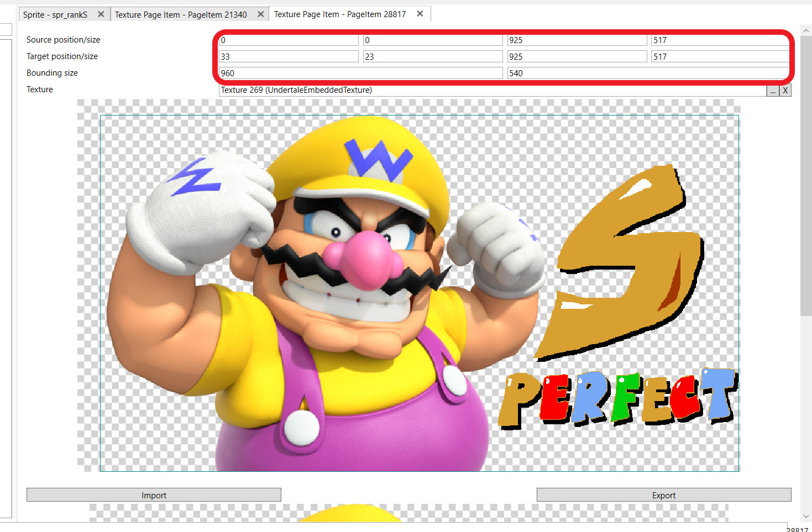Screen dimensions: 812x532
Task: Click the scrollbar's down arrow
Action: click(x=806, y=515)
